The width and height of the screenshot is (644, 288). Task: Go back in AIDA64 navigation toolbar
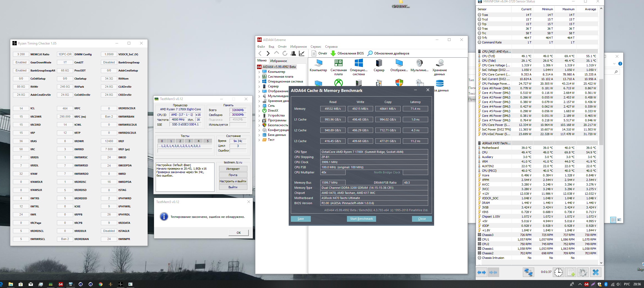coord(260,53)
